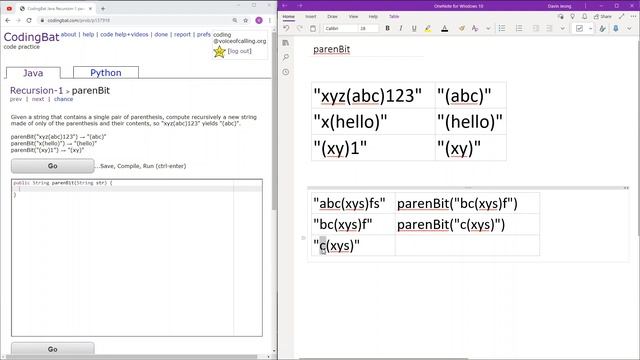
Task: Open a new Chrome tab
Action: [x=103, y=8]
